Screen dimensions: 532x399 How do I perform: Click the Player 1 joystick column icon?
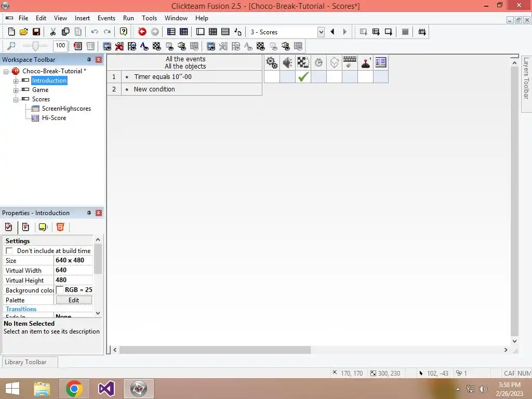(365, 63)
